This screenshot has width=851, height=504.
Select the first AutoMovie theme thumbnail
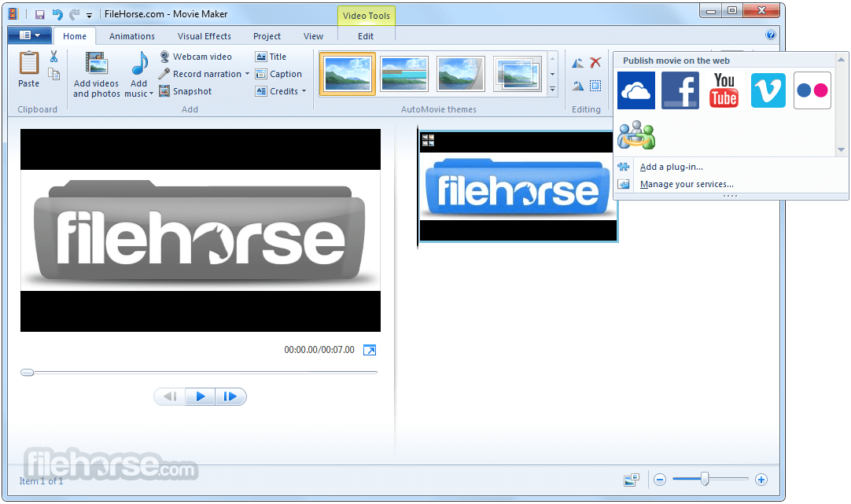pos(348,74)
